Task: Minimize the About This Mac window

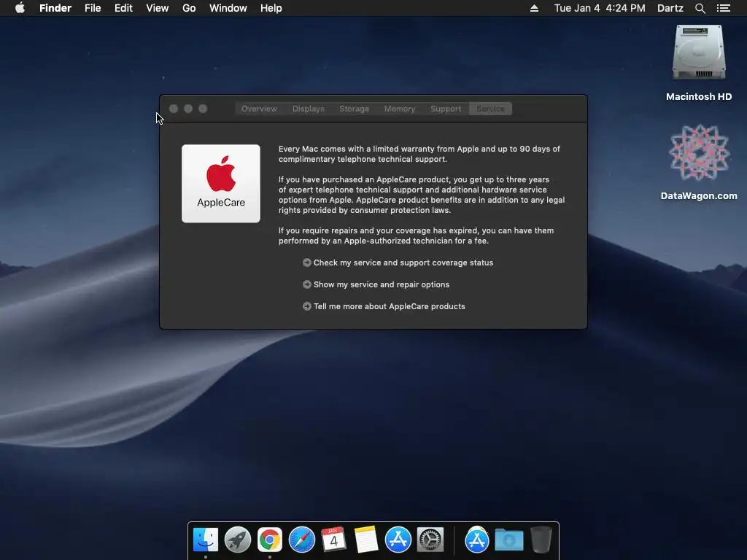Action: 188,109
